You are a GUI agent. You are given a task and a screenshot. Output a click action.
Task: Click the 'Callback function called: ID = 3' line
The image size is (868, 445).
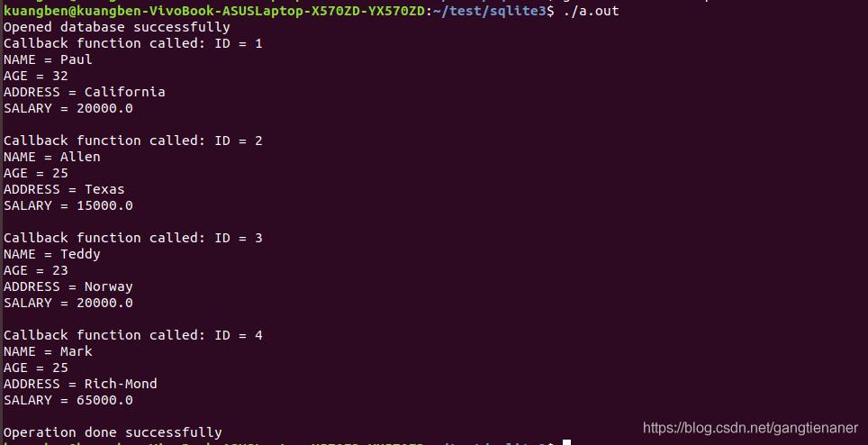[133, 238]
